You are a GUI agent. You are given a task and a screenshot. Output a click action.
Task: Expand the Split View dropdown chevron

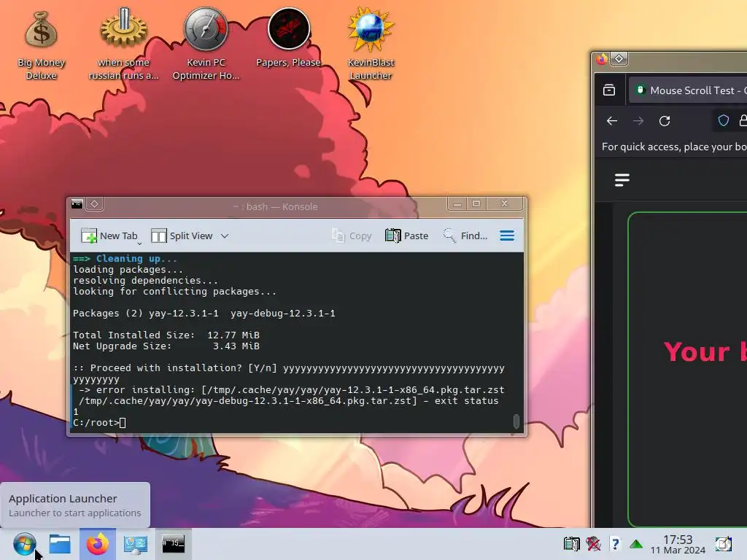(x=225, y=236)
